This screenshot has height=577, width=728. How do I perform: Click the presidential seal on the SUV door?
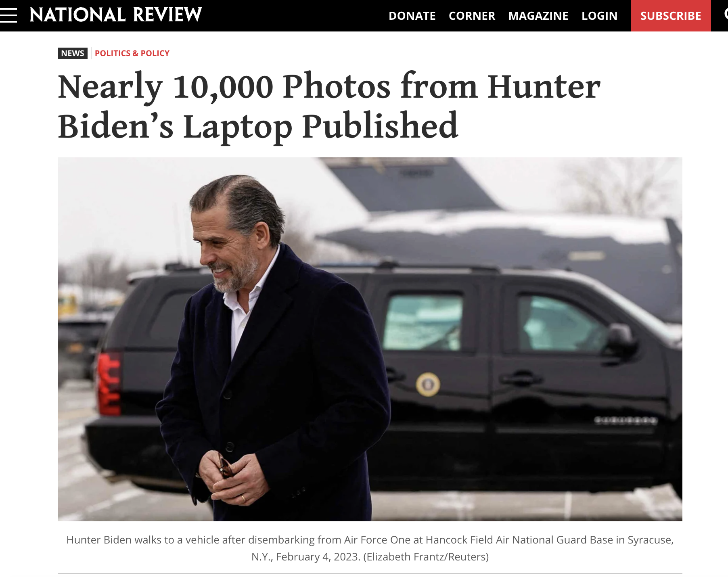(428, 384)
